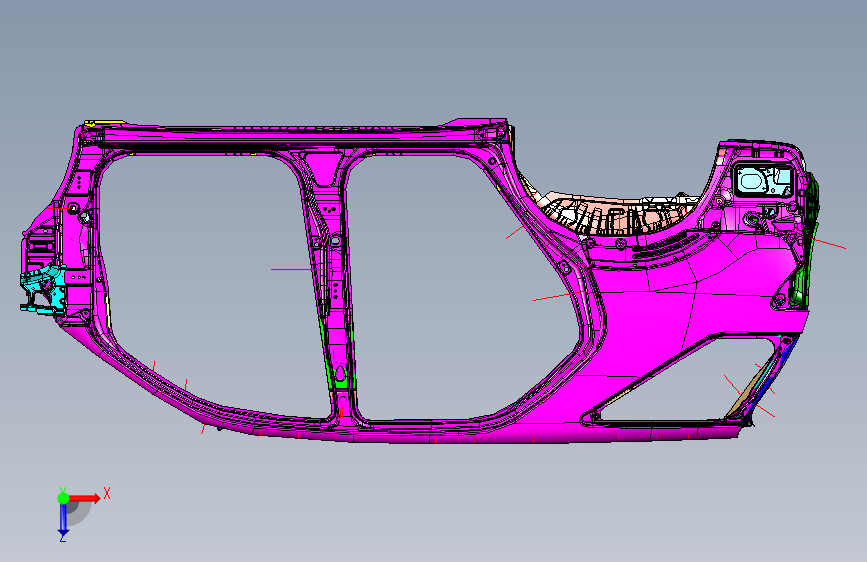Click the red X axis arrow of the triad
The height and width of the screenshot is (562, 867).
85,498
